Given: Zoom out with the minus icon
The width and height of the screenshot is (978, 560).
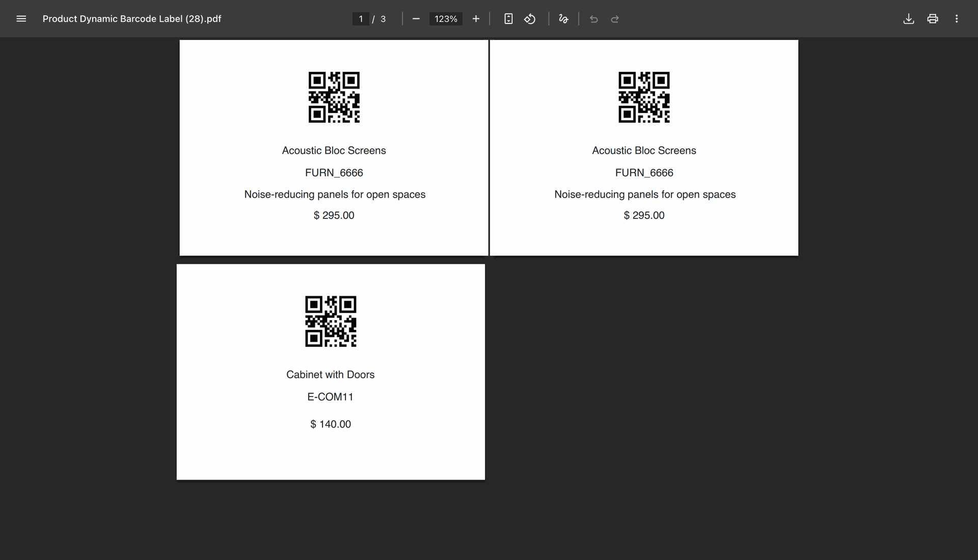Looking at the screenshot, I should coord(416,19).
